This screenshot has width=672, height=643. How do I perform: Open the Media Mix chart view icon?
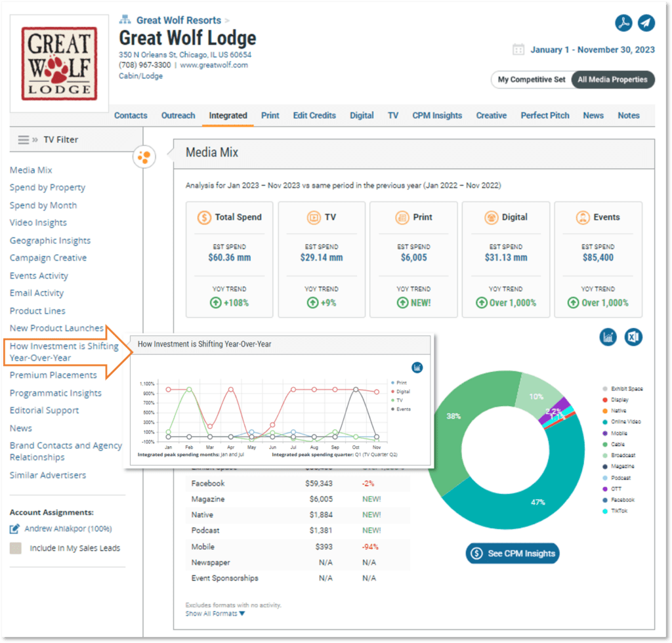coord(608,337)
